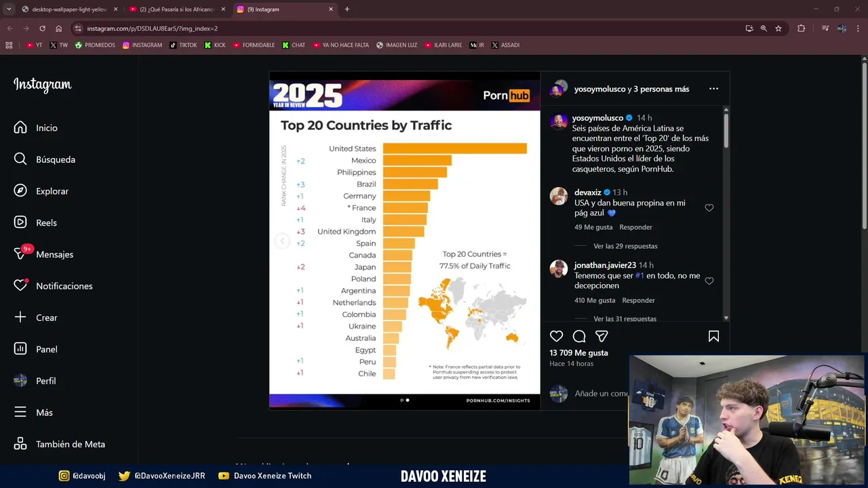The image size is (868, 488).
Task: Open jonathan.javier23 profile from comment
Action: tap(605, 265)
